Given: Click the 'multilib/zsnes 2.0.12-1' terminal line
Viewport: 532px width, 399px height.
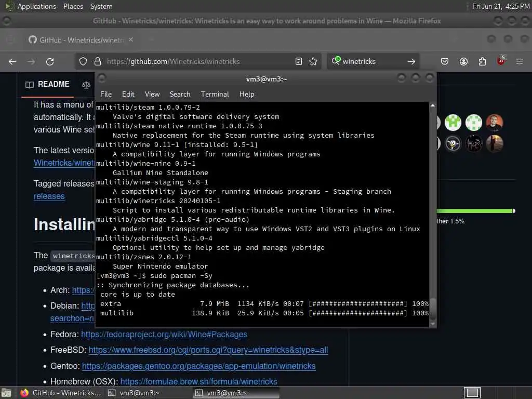Looking at the screenshot, I should (144, 257).
